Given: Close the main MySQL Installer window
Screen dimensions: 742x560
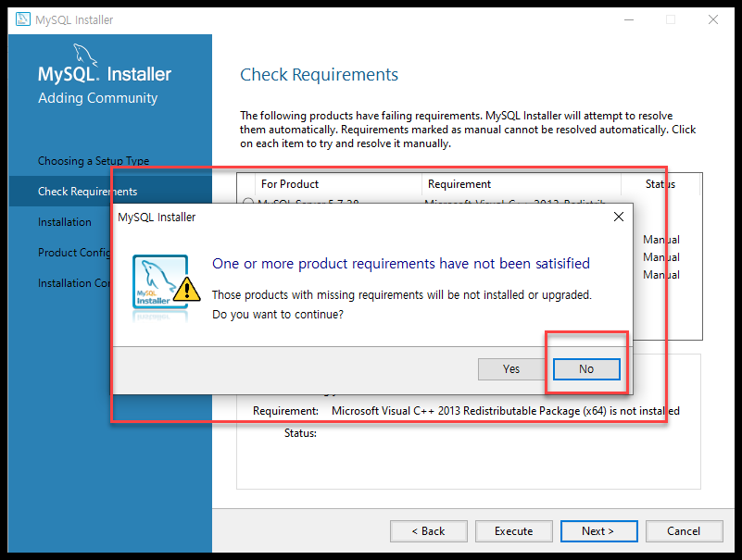Looking at the screenshot, I should pos(713,19).
